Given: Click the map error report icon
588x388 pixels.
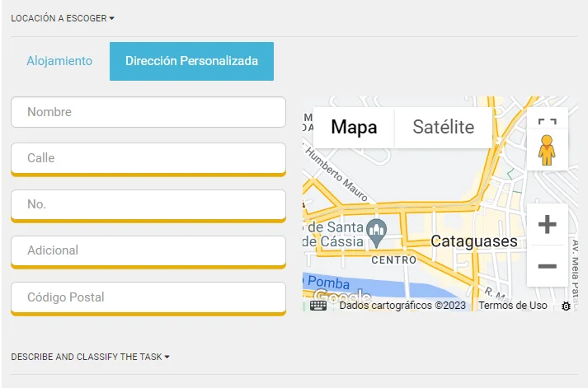Looking at the screenshot, I should (x=566, y=306).
